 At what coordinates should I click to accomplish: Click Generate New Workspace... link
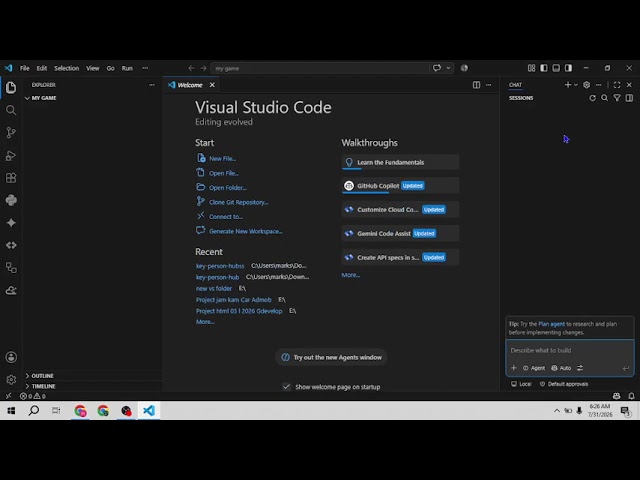tap(246, 231)
